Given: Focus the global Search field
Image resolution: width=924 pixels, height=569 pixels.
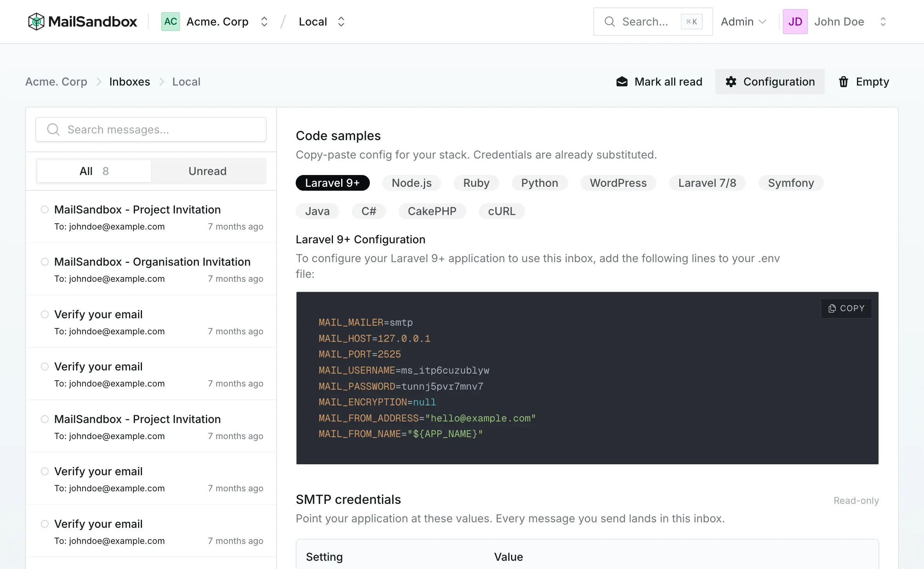Looking at the screenshot, I should tap(653, 22).
